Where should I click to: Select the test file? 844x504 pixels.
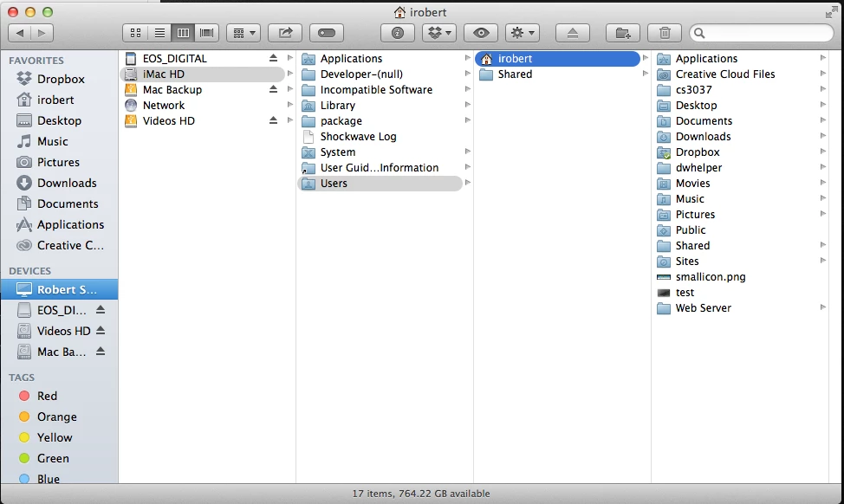pyautogui.click(x=736, y=293)
